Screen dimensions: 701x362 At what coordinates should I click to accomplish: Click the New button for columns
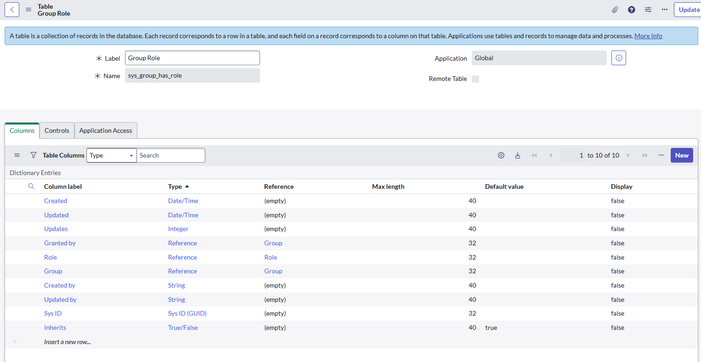coord(681,155)
